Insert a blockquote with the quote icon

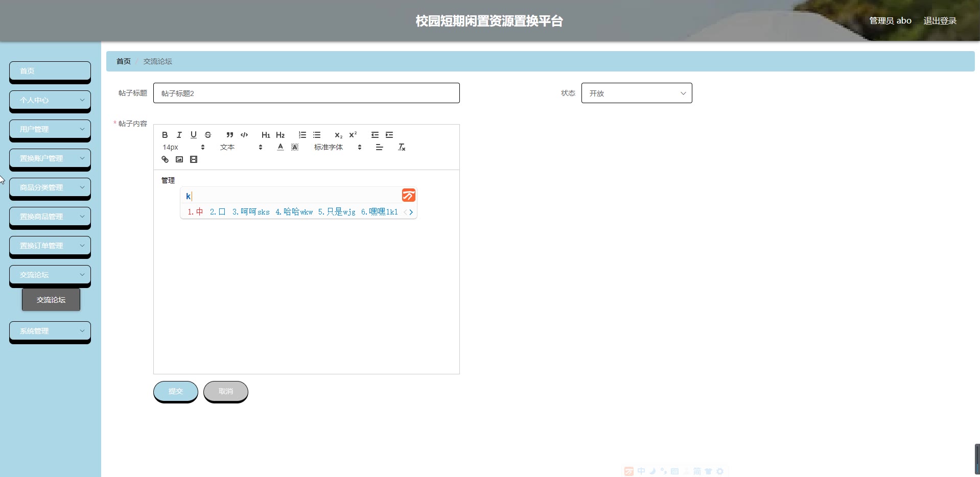coord(230,135)
